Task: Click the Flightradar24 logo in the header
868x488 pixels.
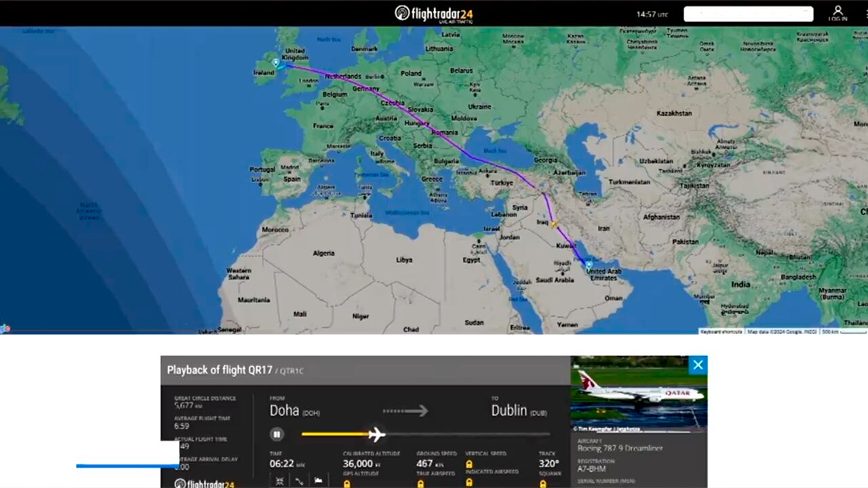Action: point(434,14)
